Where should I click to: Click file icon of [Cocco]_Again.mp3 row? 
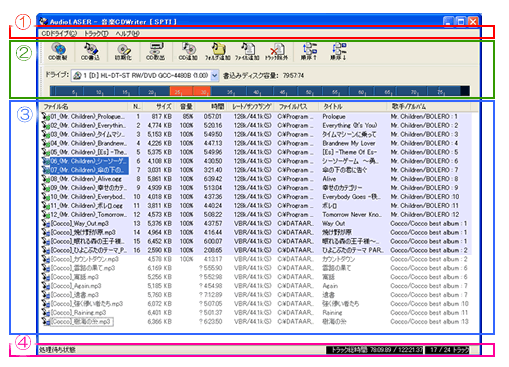[x=46, y=286]
